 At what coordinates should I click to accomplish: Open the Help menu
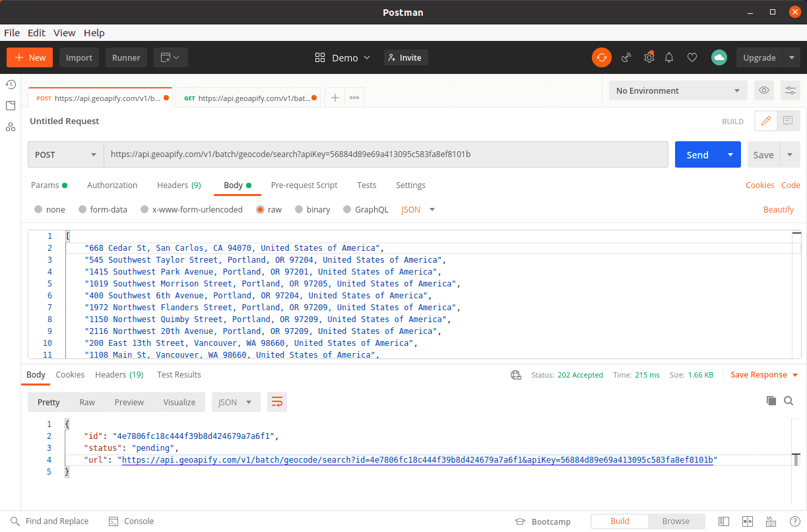pyautogui.click(x=94, y=32)
